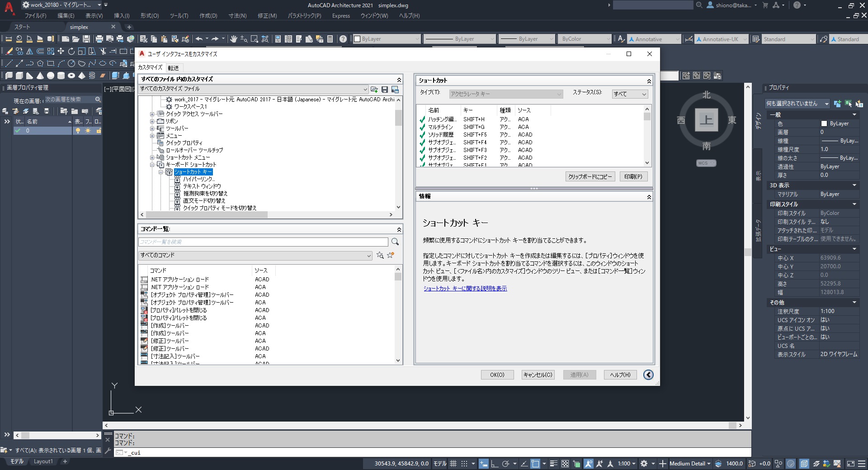The image size is (868, 470).
Task: Click the コマンド一覧を検索 search field
Action: pyautogui.click(x=263, y=242)
